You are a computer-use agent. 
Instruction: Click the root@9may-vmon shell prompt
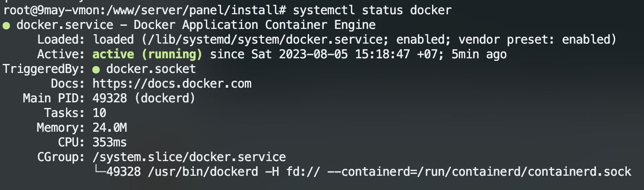coord(56,9)
